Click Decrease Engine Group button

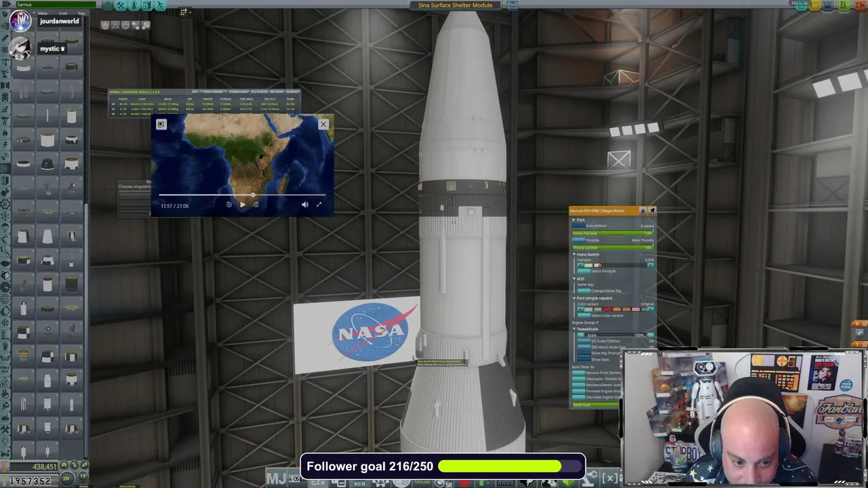pos(578,396)
